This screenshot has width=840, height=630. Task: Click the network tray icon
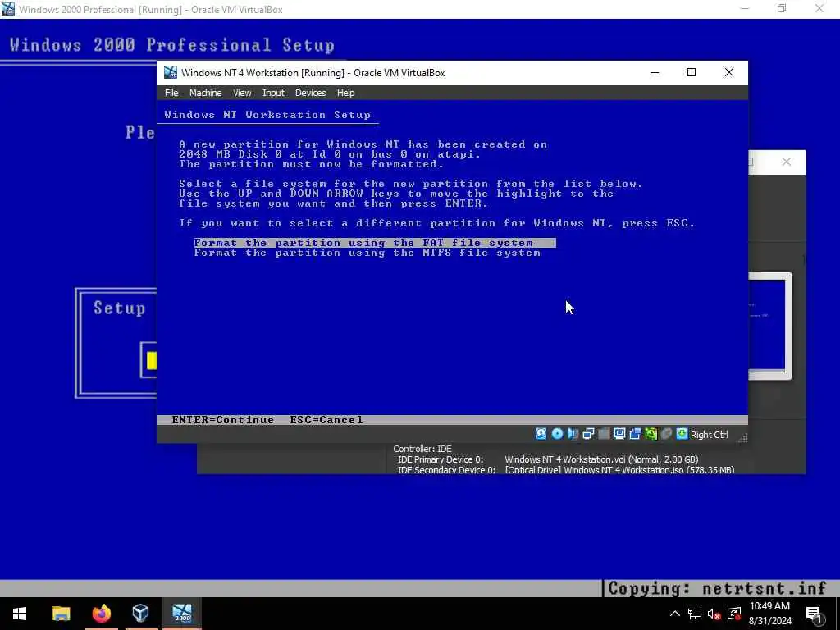tap(694, 614)
